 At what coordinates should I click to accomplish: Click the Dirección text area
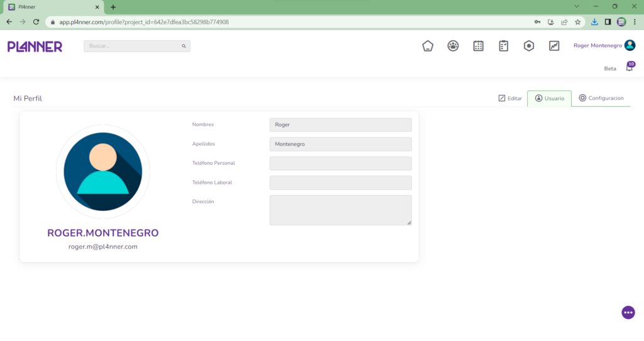[x=340, y=210]
